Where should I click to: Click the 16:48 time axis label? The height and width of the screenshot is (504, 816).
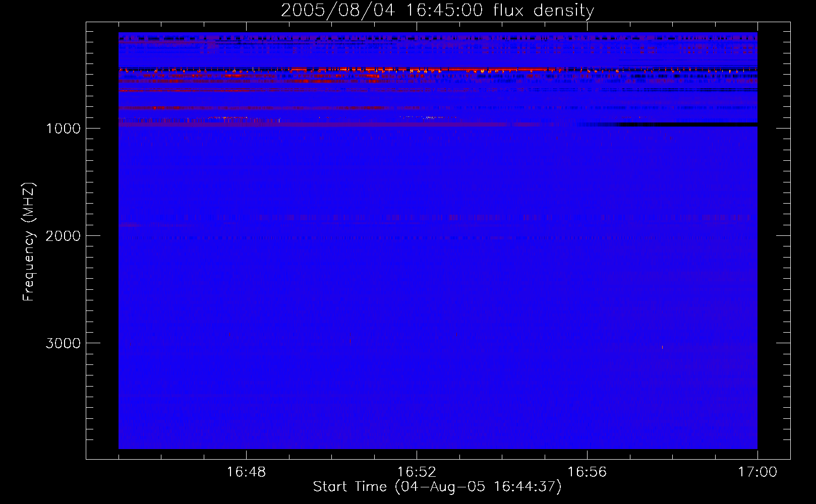(x=246, y=472)
